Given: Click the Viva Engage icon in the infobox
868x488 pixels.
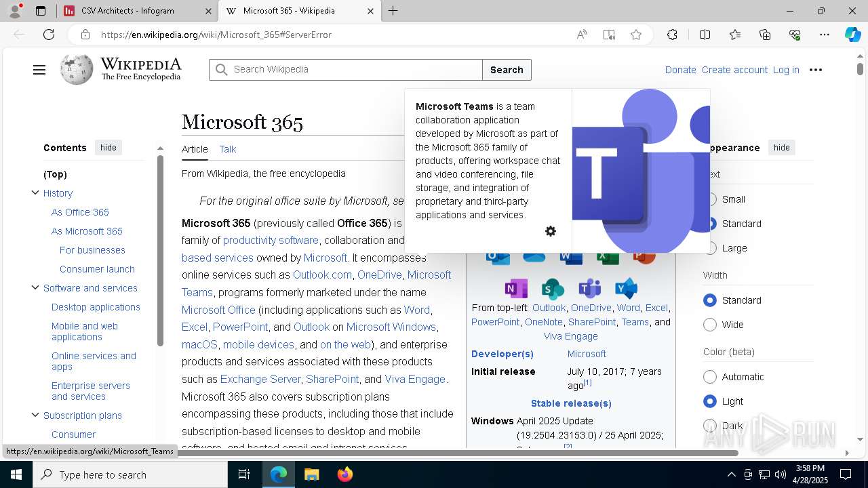Looking at the screenshot, I should [x=626, y=288].
